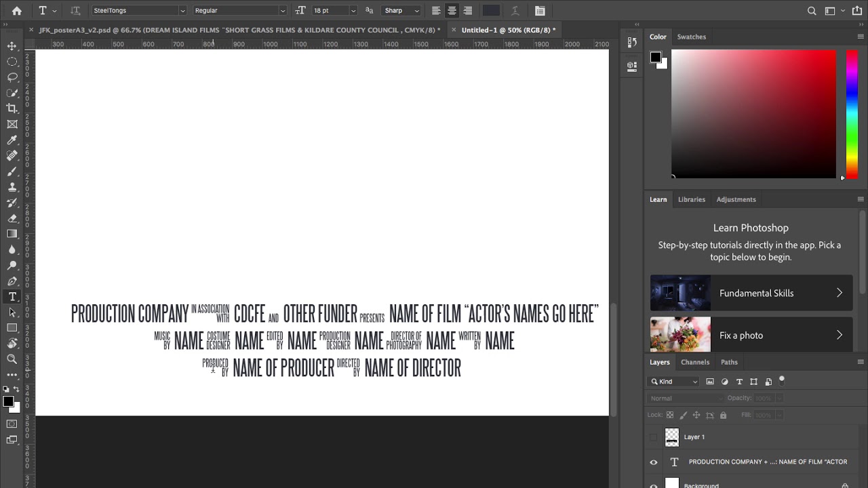Image resolution: width=868 pixels, height=488 pixels.
Task: Select the Horizontal Type tool
Action: (x=12, y=297)
